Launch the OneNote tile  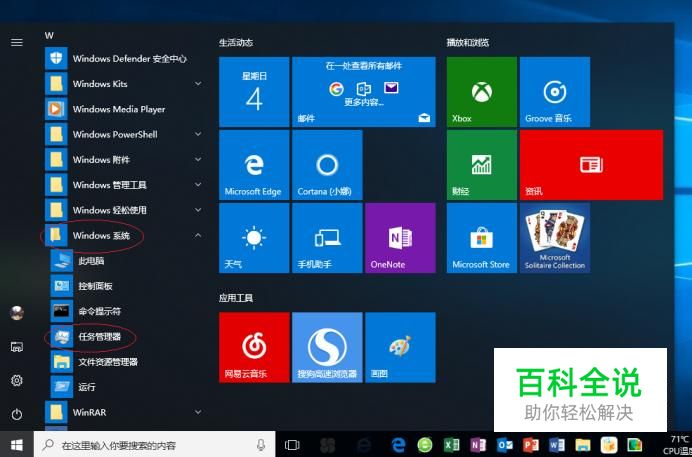point(400,238)
